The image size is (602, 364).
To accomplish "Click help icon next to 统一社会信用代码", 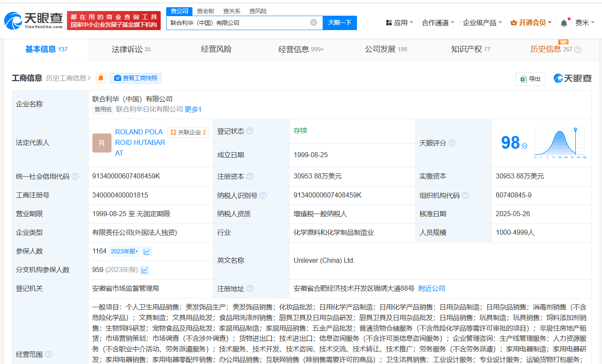I will coord(75,176).
